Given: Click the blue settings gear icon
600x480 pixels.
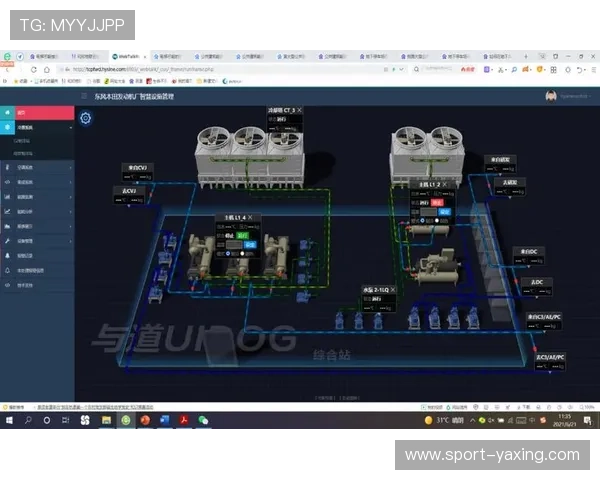Looking at the screenshot, I should click(x=86, y=118).
